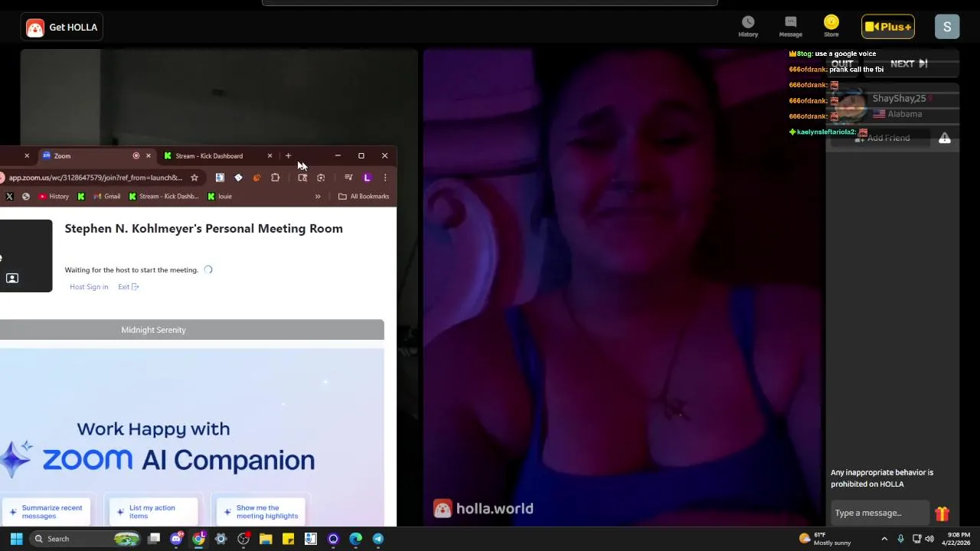Open Stream - Kick Dashb... bookmark
Viewport: 980px width, 551px height.
tap(164, 197)
